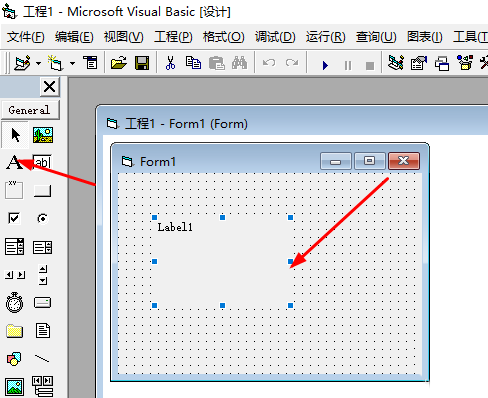Pick the CheckBox control tool
The image size is (488, 398).
(14, 219)
